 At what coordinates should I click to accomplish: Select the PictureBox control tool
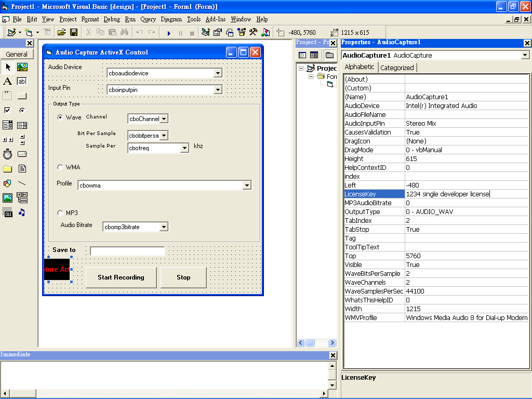pyautogui.click(x=22, y=67)
